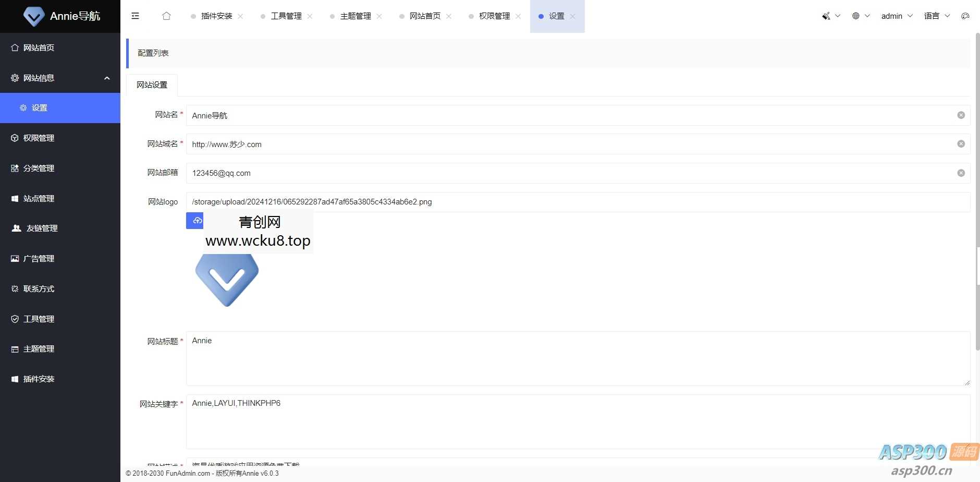Image resolution: width=980 pixels, height=482 pixels.
Task: Clear the 网站名 input field
Action: click(x=961, y=115)
